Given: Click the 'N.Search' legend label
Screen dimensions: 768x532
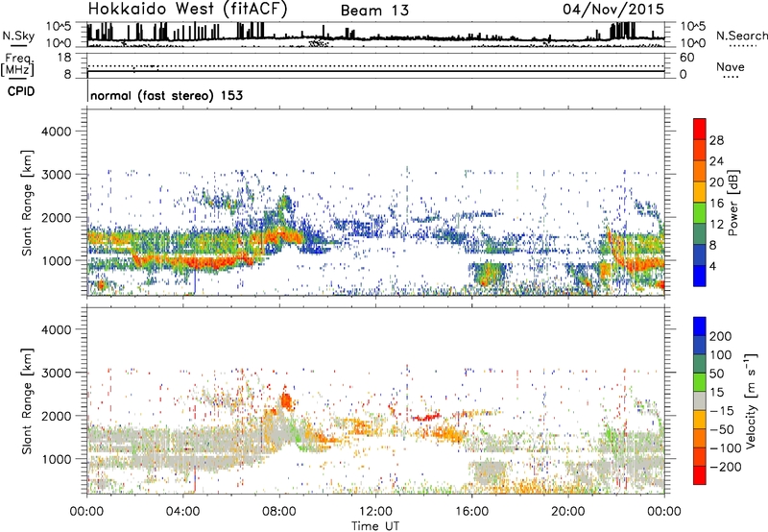Looking at the screenshot, I should [741, 36].
